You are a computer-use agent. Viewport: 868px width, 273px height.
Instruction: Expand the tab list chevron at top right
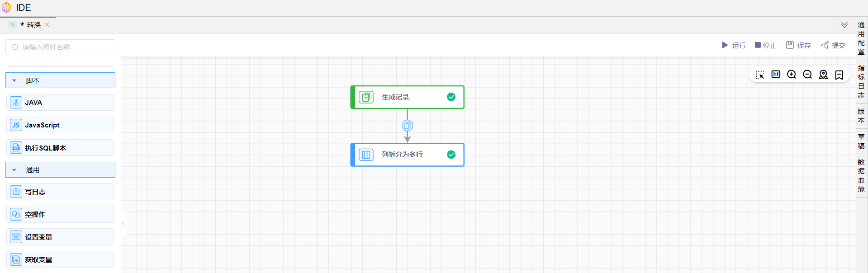coord(844,25)
